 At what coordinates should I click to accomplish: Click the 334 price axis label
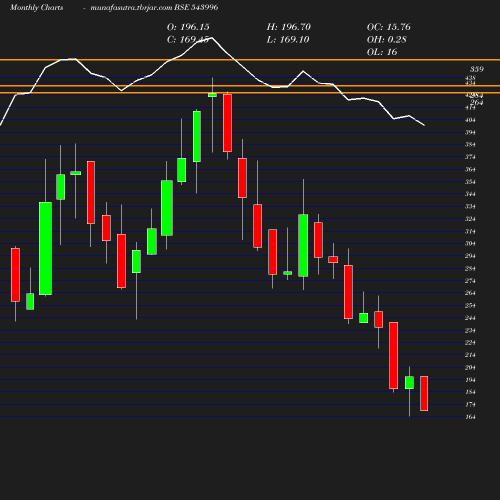click(x=470, y=207)
